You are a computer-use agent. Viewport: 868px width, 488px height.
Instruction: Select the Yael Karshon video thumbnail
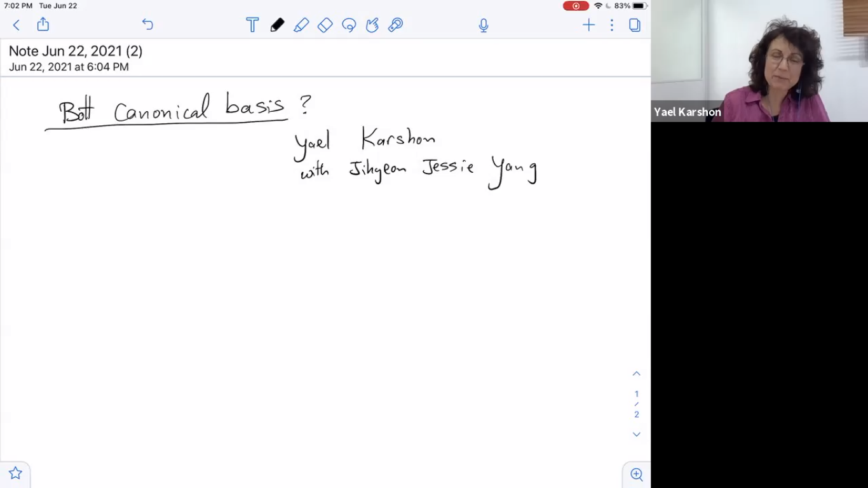click(x=759, y=61)
